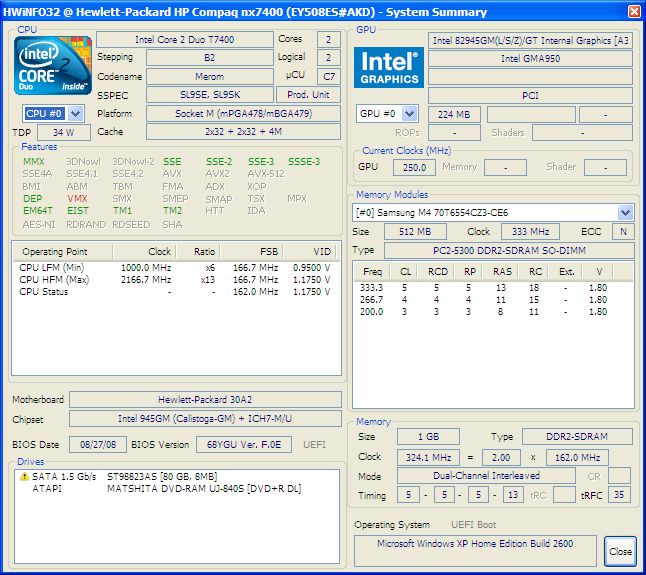Image resolution: width=646 pixels, height=575 pixels.
Task: Click the Intel Core 2 Duo logo
Action: [x=53, y=65]
